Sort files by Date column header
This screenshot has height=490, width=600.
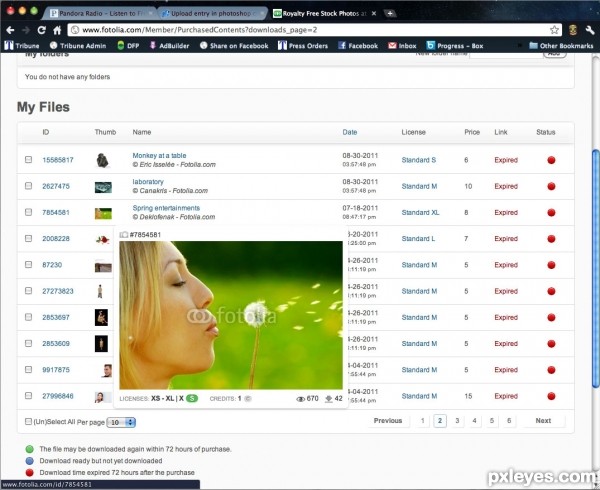pos(350,132)
